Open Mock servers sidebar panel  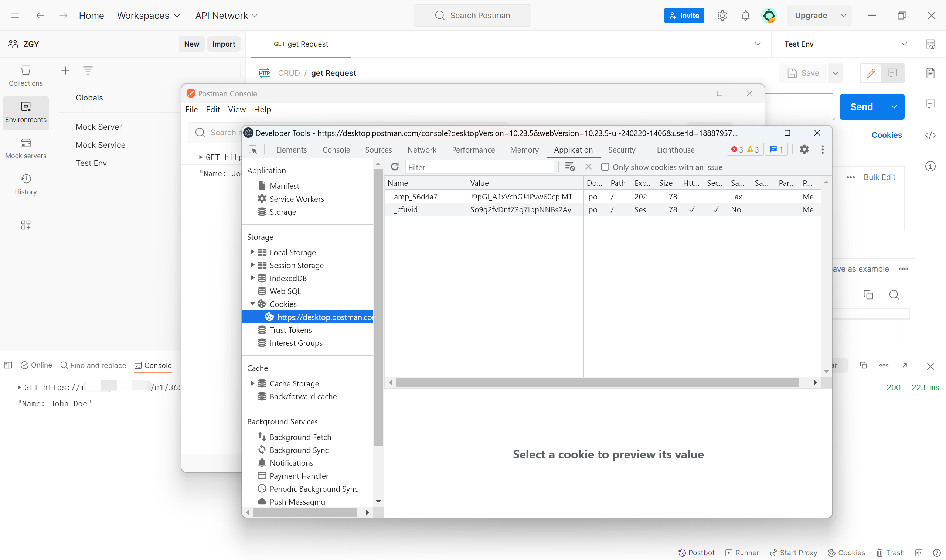click(x=25, y=148)
